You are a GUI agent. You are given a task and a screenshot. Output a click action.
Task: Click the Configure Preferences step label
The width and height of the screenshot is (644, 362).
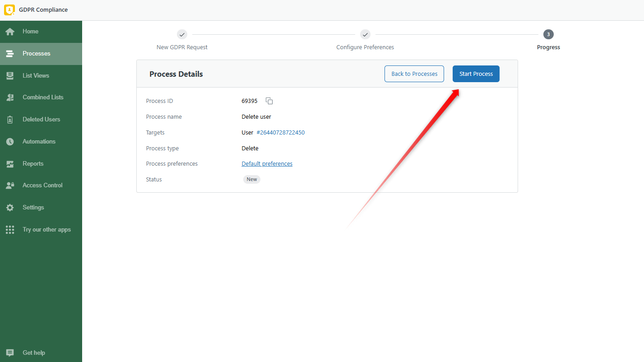coord(365,47)
